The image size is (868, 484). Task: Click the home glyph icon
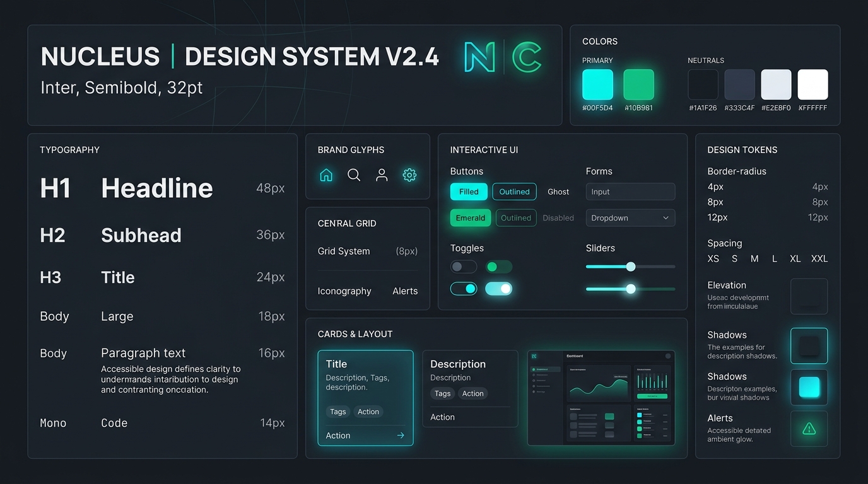[326, 175]
